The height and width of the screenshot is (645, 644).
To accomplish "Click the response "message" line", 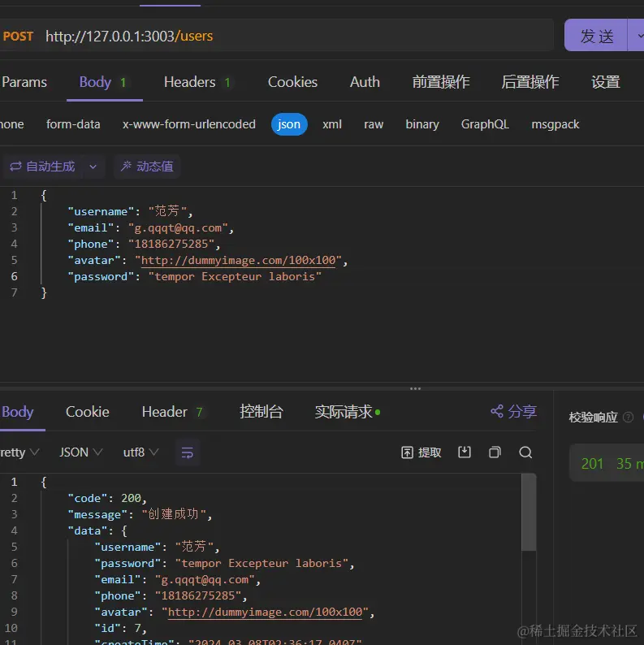I will pos(140,514).
